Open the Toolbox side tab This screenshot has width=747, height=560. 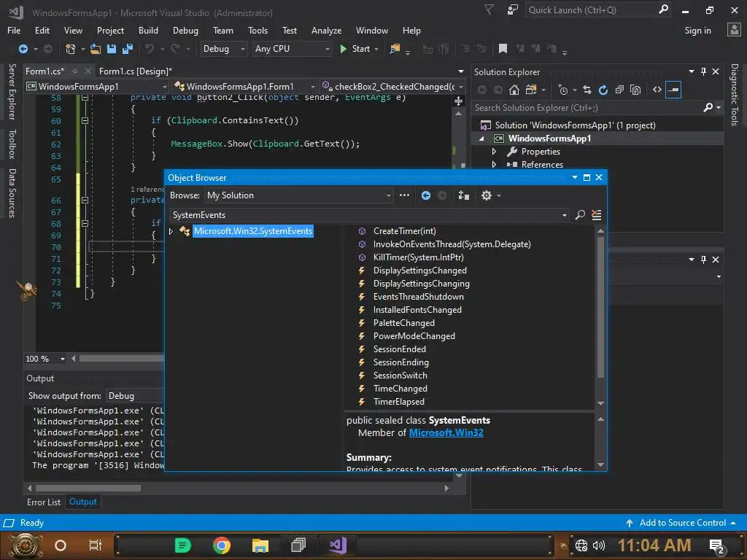(12, 144)
